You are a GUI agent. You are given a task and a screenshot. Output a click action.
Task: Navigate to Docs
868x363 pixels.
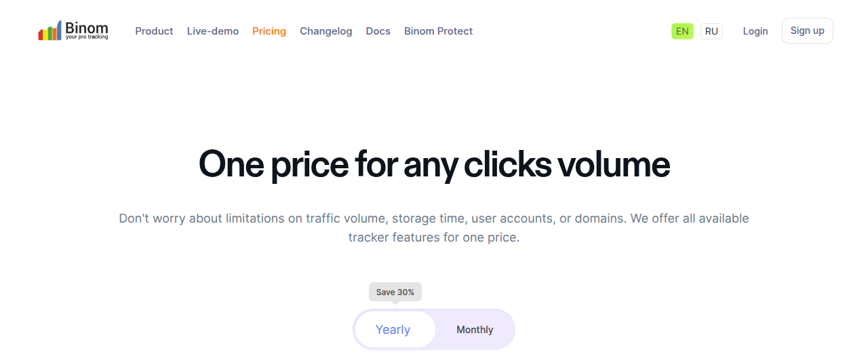(x=378, y=31)
